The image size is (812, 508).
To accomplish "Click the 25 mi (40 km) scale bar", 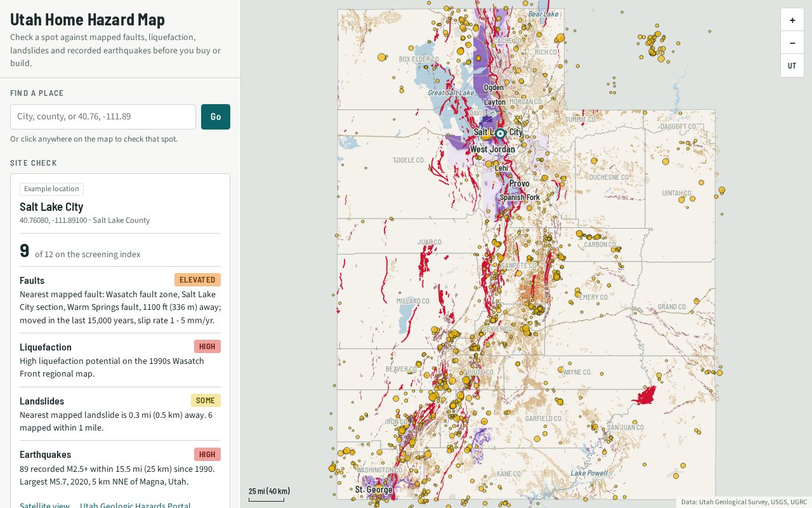I will tap(269, 493).
